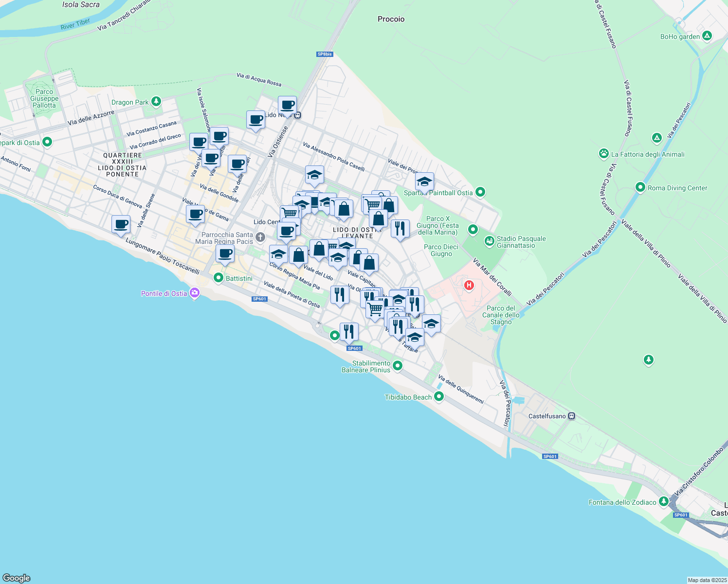Click the tree marker below Viale della Villa di Plinio
The width and height of the screenshot is (728, 584).
pyautogui.click(x=648, y=360)
